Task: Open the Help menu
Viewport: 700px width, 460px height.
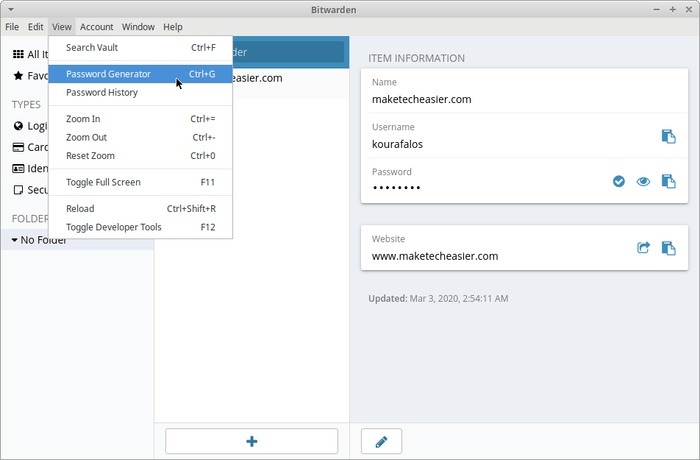Action: point(173,27)
